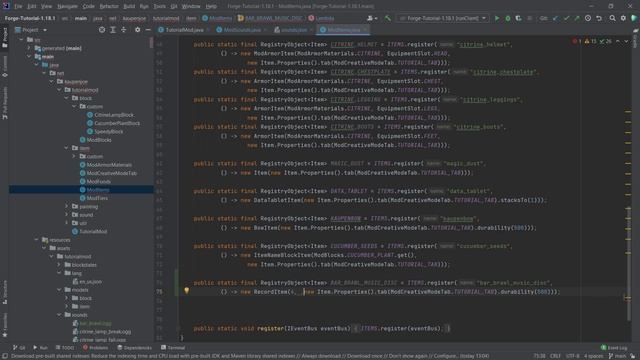Screen dimensions: 640x360
Task: Open the Terminal tool window
Action: coord(173,348)
